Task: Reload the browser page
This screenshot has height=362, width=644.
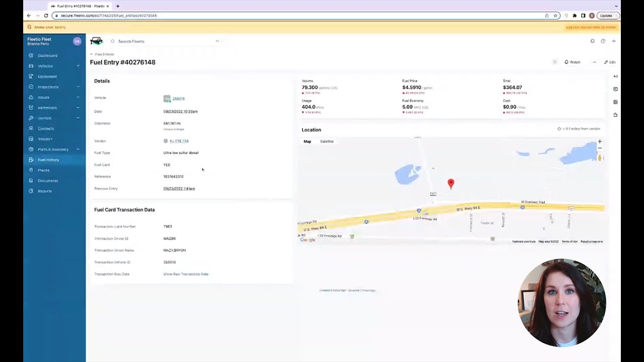Action: pyautogui.click(x=46, y=16)
